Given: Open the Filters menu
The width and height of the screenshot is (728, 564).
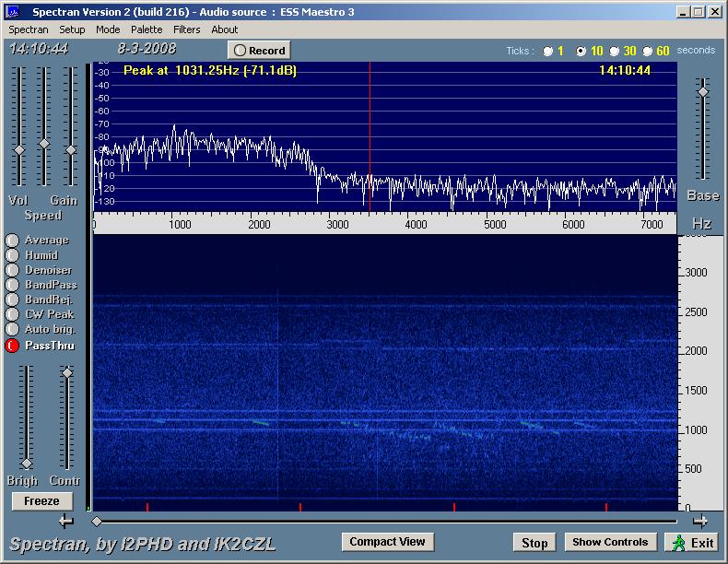Looking at the screenshot, I should tap(187, 29).
